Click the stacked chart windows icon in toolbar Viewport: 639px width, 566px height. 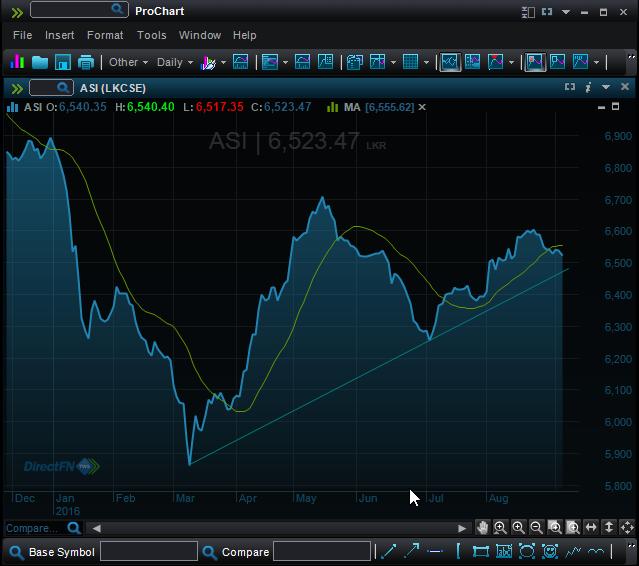(x=355, y=62)
